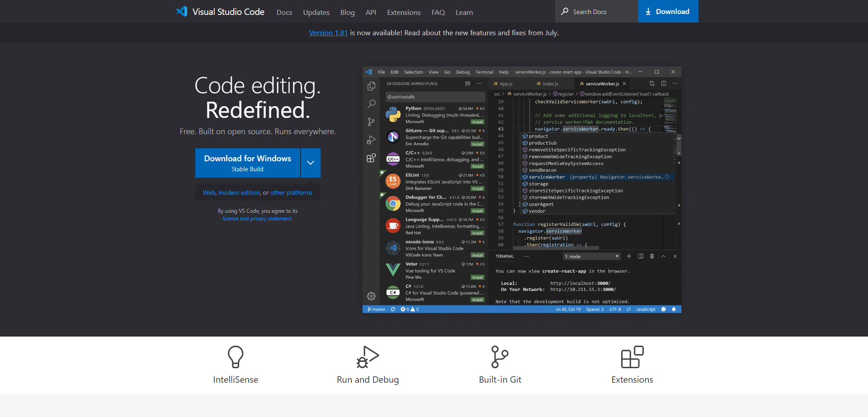The height and width of the screenshot is (417, 868).
Task: Click the Kill Terminal trash icon
Action: pyautogui.click(x=652, y=256)
